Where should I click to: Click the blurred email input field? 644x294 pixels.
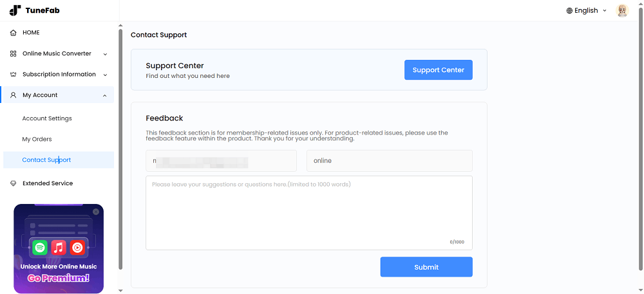click(221, 161)
